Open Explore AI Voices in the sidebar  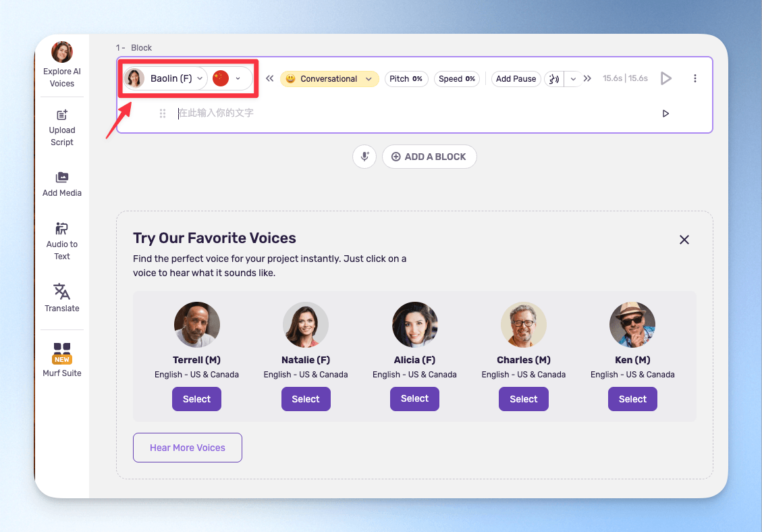(61, 65)
